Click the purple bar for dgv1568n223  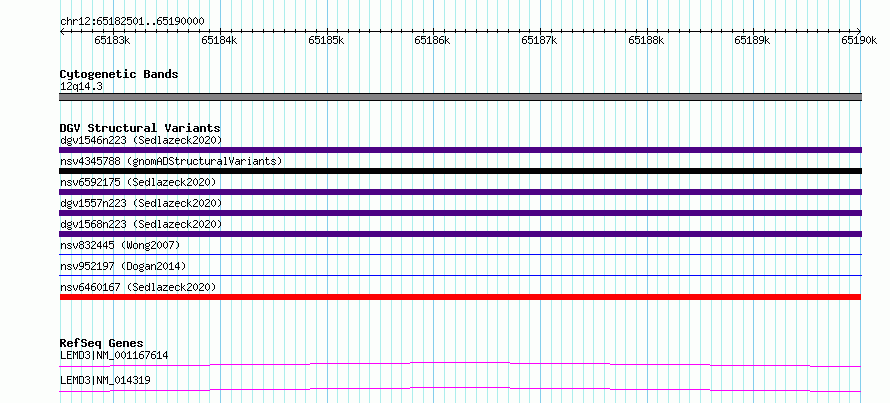coord(460,234)
